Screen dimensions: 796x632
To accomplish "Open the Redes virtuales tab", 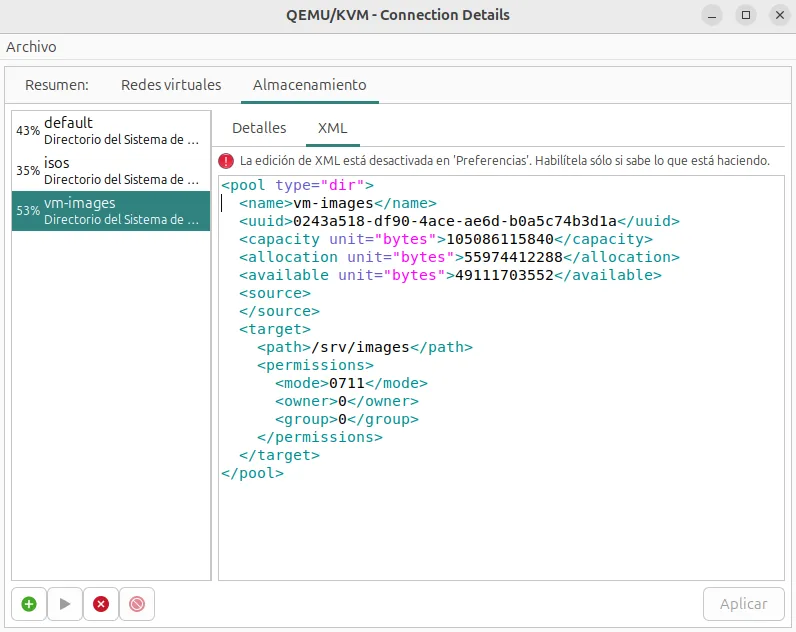I will pyautogui.click(x=171, y=85).
